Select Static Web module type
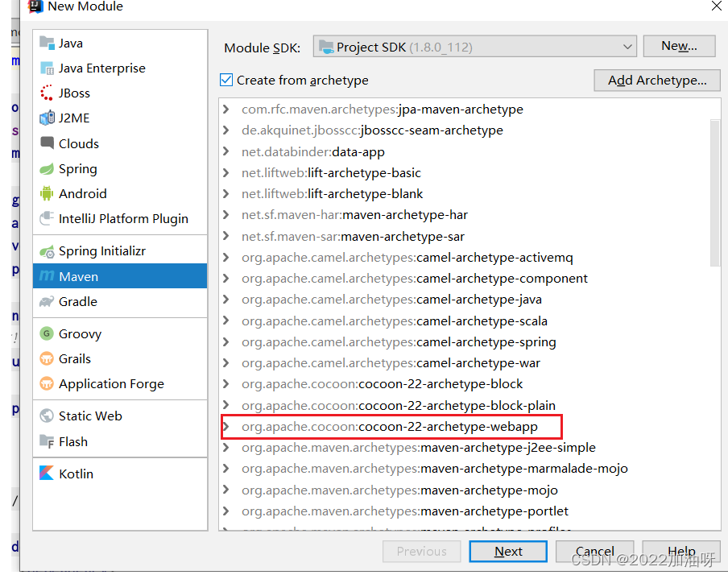This screenshot has height=575, width=728. (x=120, y=416)
